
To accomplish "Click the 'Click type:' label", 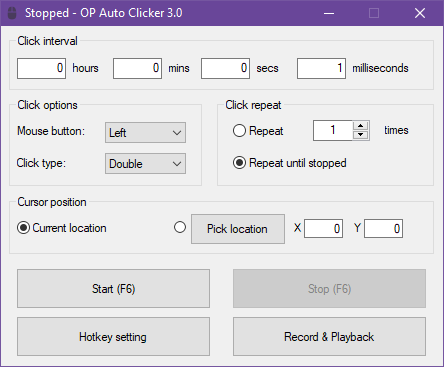I will point(41,163).
